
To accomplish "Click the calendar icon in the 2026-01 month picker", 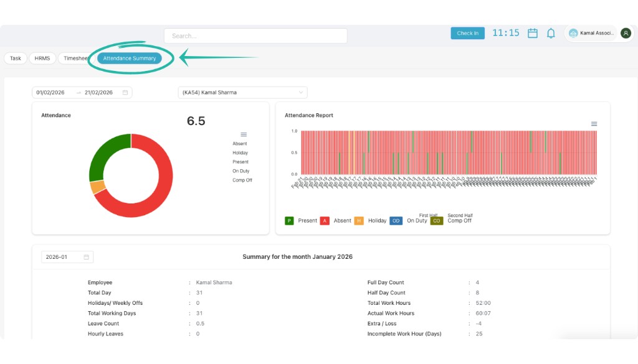I will (86, 257).
